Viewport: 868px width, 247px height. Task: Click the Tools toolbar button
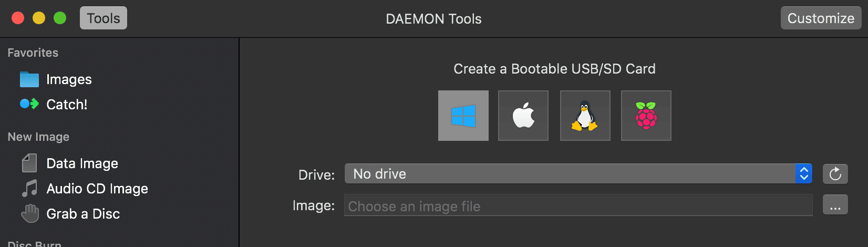[x=104, y=18]
